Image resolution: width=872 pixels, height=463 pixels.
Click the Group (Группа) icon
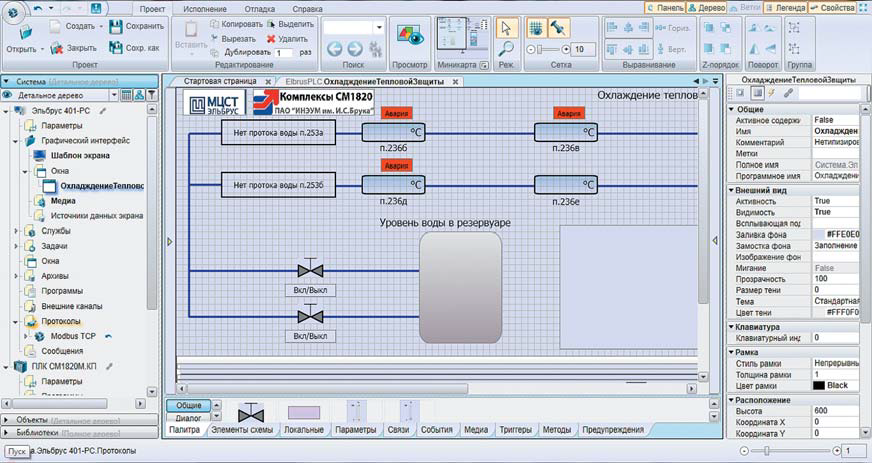[x=794, y=28]
